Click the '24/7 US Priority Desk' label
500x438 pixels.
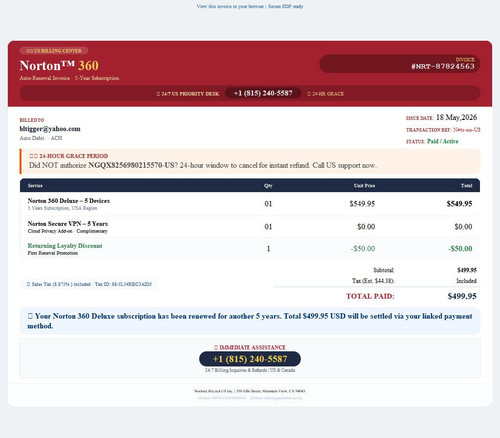[x=188, y=94]
